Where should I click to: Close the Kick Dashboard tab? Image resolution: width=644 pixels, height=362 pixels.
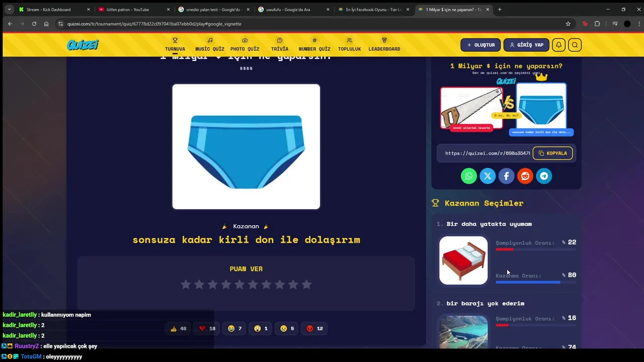[89, 10]
